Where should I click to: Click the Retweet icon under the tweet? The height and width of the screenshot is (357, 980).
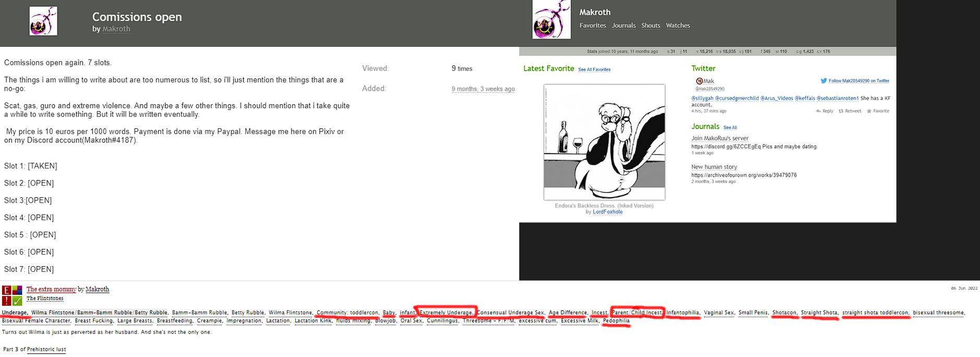pyautogui.click(x=841, y=111)
